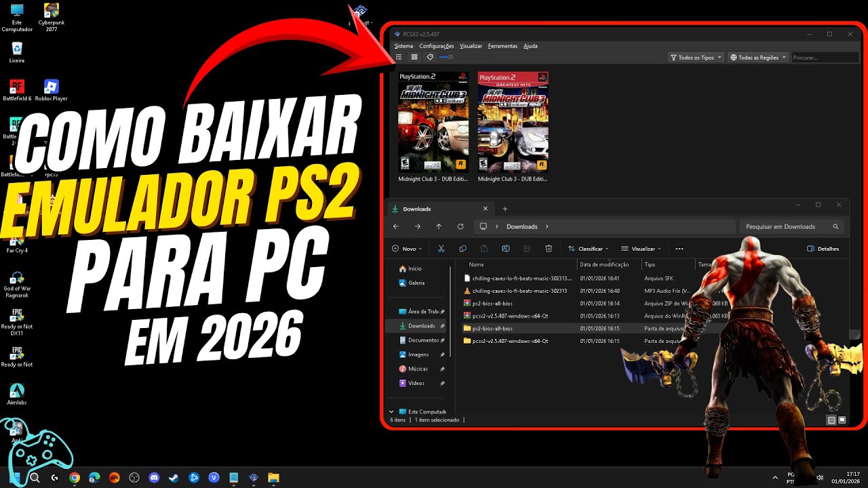Click the Paste icon in Explorer toolbar
This screenshot has width=868, height=488.
click(x=484, y=249)
